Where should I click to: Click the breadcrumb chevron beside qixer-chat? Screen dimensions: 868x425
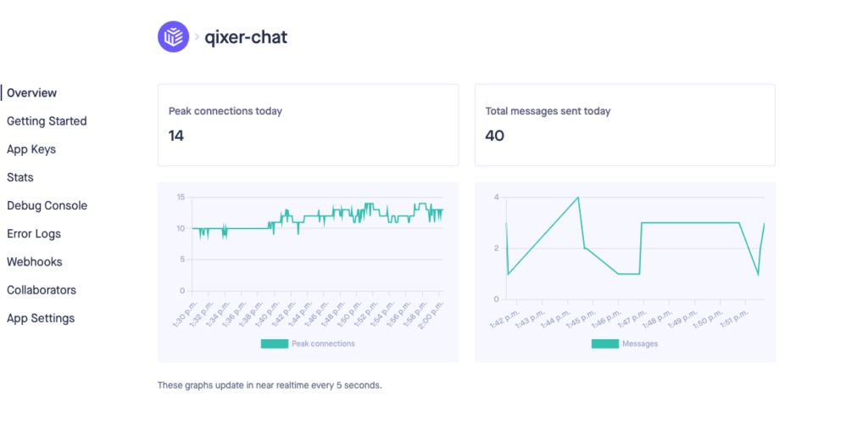(x=197, y=37)
